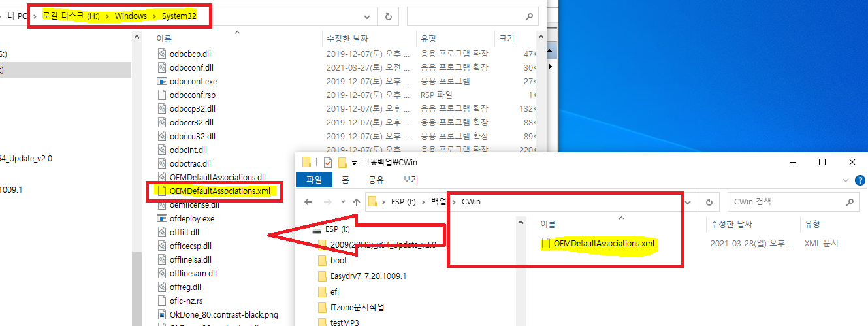Click the search magnifier in CWin window
The width and height of the screenshot is (868, 326).
[x=850, y=202]
